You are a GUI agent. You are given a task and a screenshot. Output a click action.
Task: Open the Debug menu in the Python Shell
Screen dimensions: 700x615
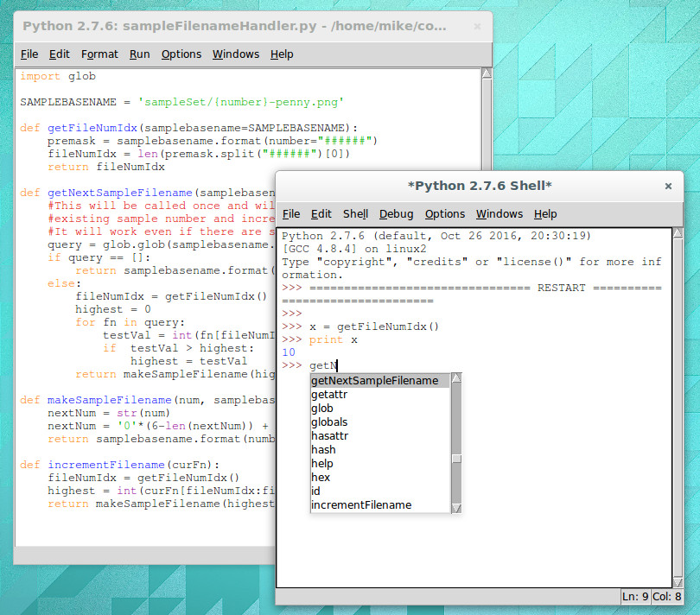(396, 213)
